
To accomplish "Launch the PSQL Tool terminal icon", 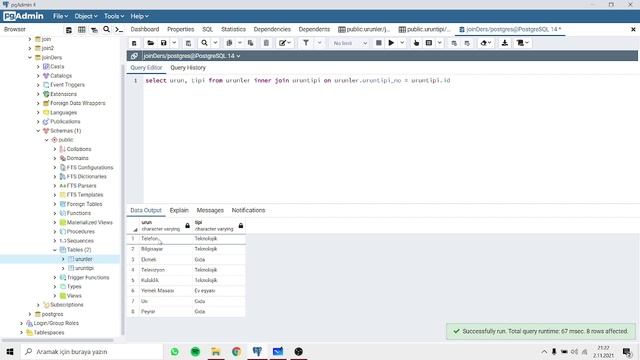I will (x=119, y=30).
